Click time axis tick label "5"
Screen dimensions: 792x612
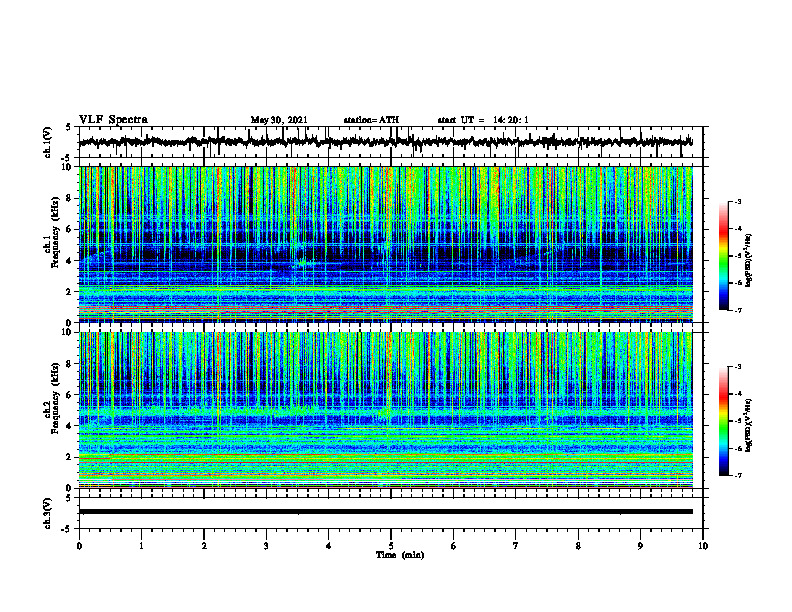pyautogui.click(x=391, y=546)
